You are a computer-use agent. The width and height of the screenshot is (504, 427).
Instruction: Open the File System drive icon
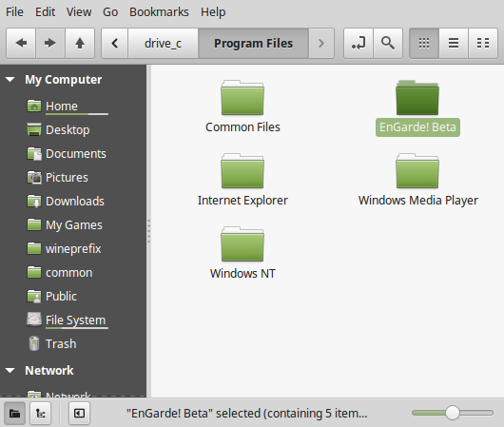point(34,320)
